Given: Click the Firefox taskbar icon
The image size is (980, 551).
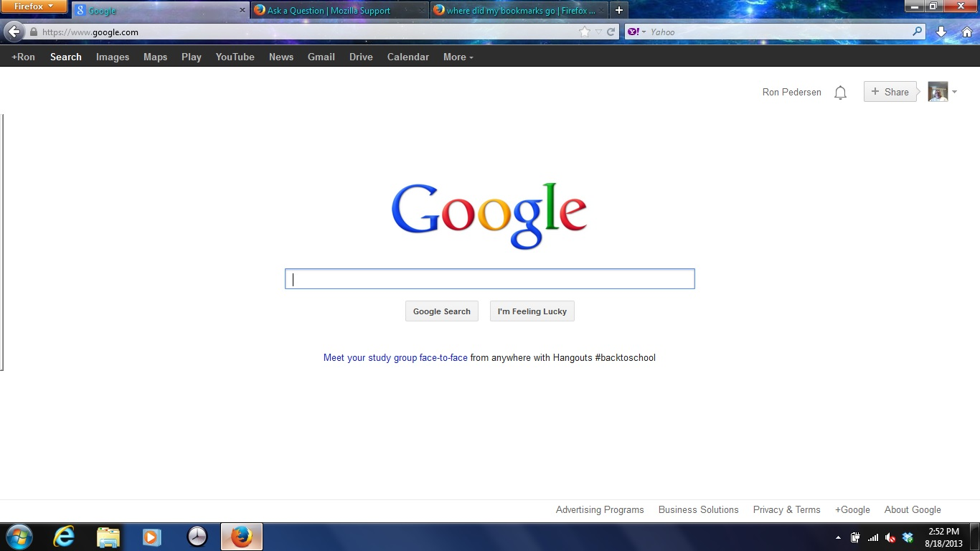Looking at the screenshot, I should [242, 537].
